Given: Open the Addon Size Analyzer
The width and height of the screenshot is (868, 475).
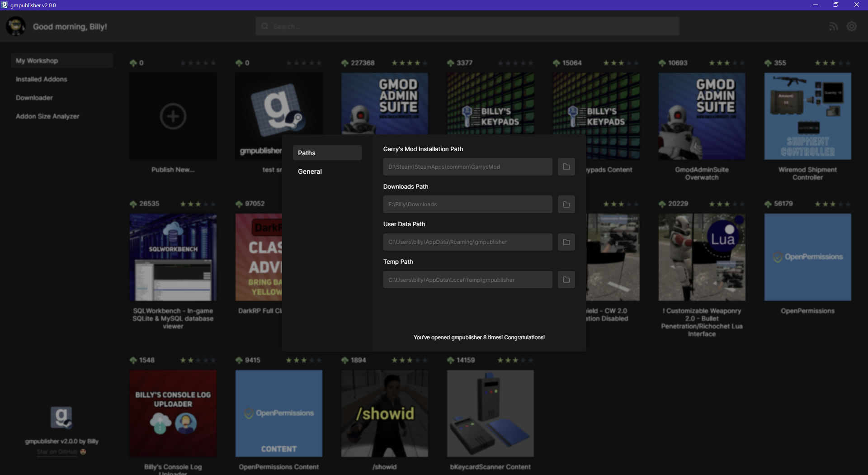Looking at the screenshot, I should 47,116.
